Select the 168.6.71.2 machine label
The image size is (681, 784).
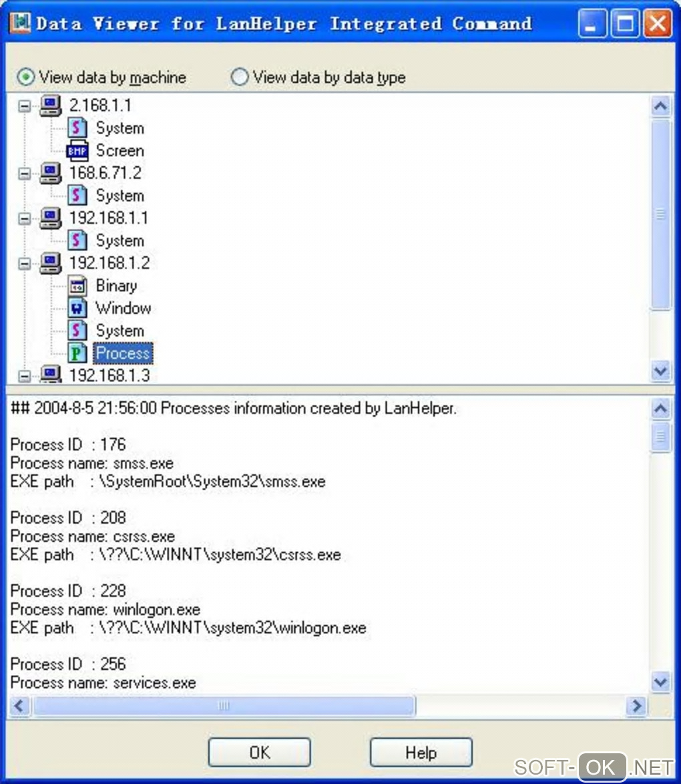pos(105,173)
